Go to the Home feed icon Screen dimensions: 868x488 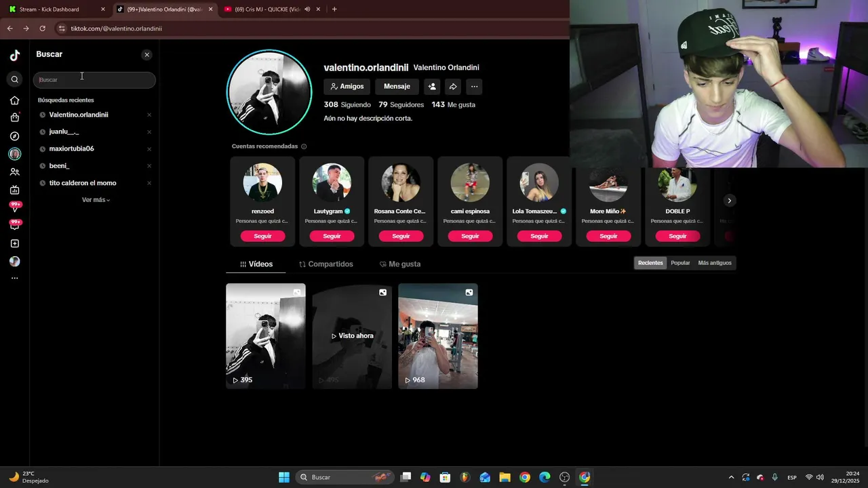click(14, 100)
